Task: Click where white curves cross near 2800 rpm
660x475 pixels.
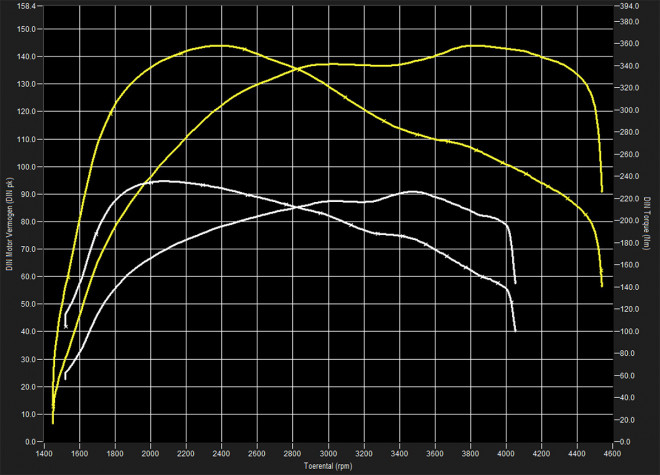Action: (294, 208)
